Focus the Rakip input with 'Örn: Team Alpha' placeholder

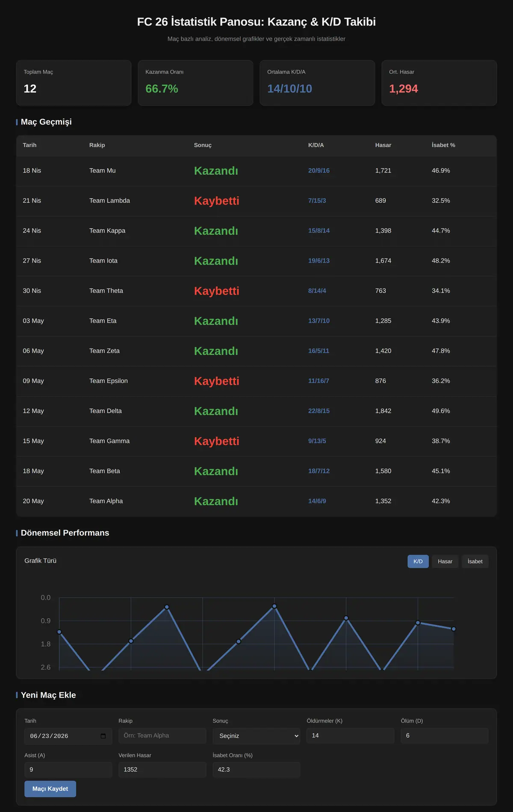[162, 736]
